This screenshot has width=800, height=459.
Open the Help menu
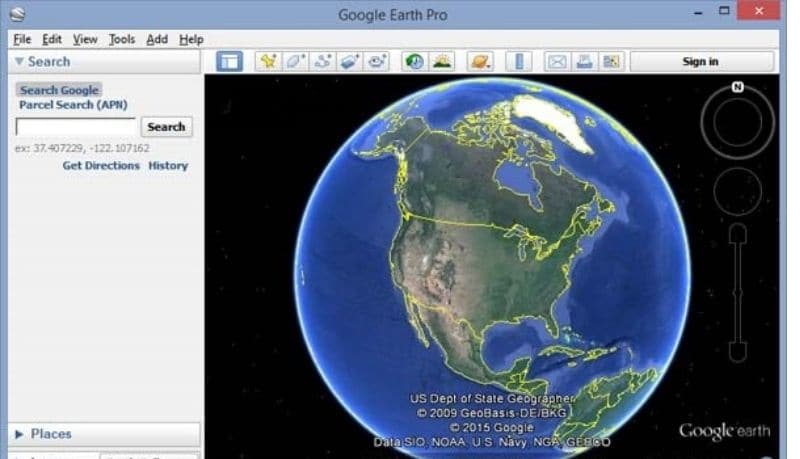click(x=191, y=39)
